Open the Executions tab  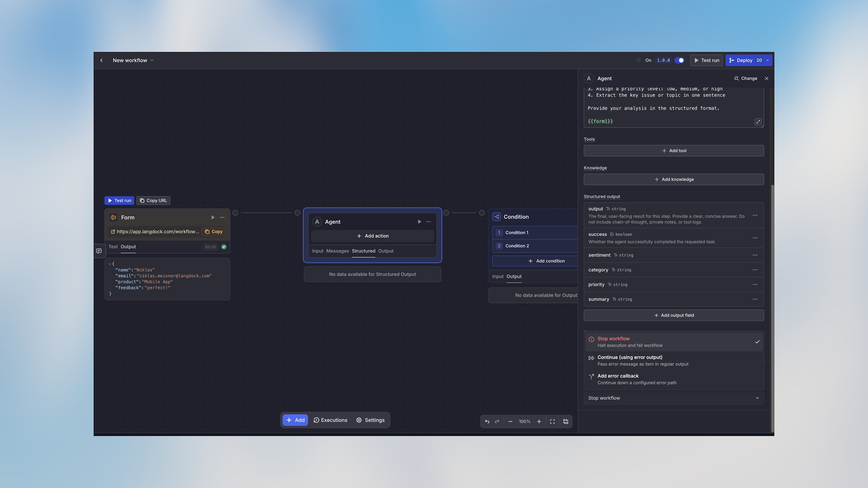pos(330,420)
